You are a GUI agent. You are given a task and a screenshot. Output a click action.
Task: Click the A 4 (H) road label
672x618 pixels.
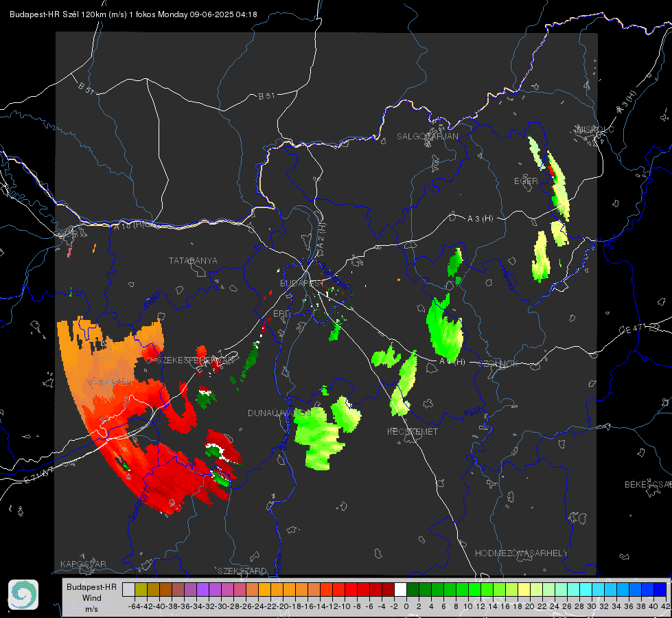click(452, 362)
